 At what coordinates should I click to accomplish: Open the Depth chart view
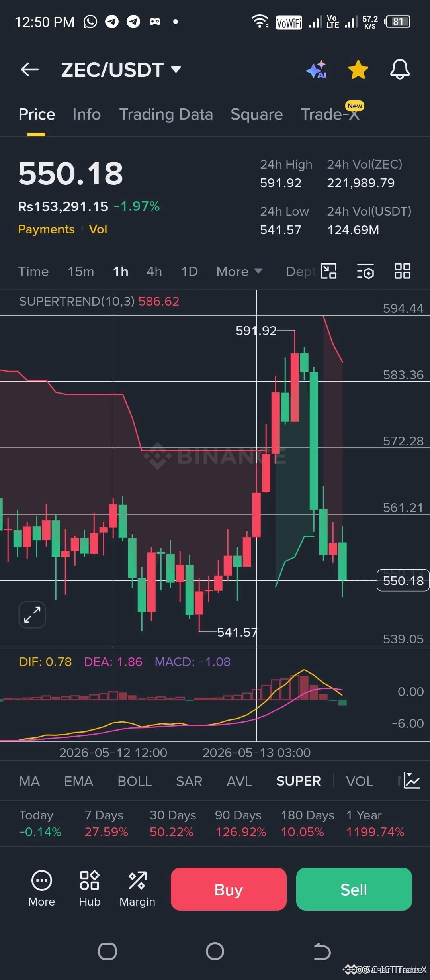click(301, 272)
